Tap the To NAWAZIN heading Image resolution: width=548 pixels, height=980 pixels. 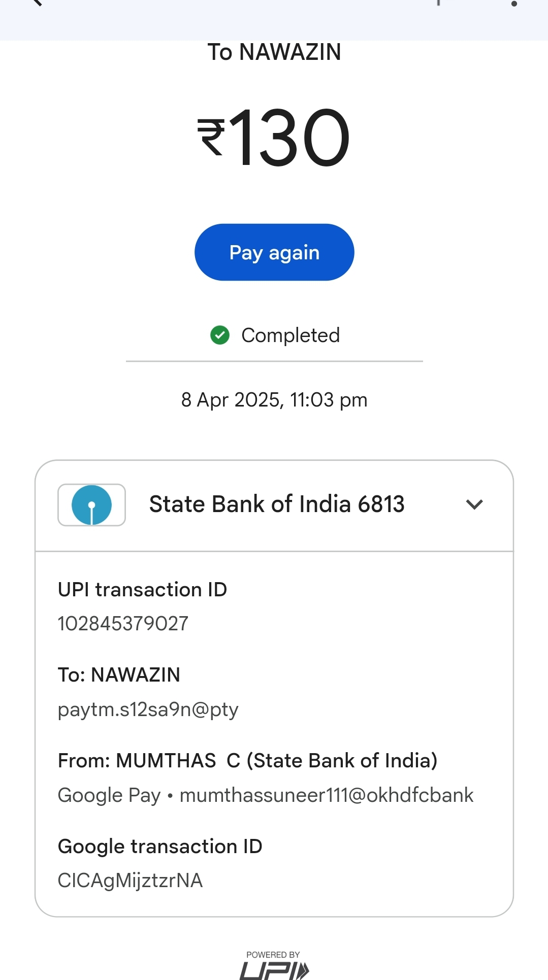274,52
